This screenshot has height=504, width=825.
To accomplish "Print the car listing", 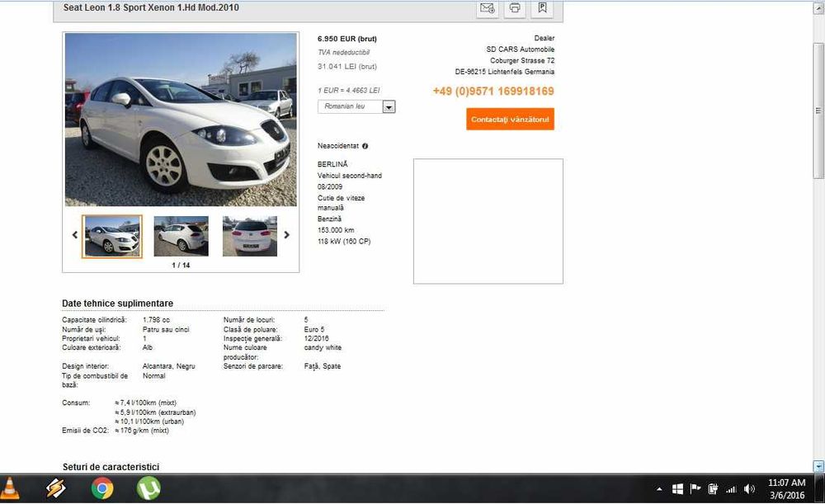I will [x=515, y=8].
